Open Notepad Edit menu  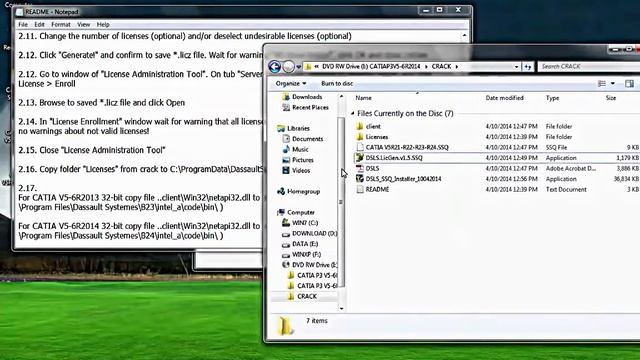click(39, 24)
